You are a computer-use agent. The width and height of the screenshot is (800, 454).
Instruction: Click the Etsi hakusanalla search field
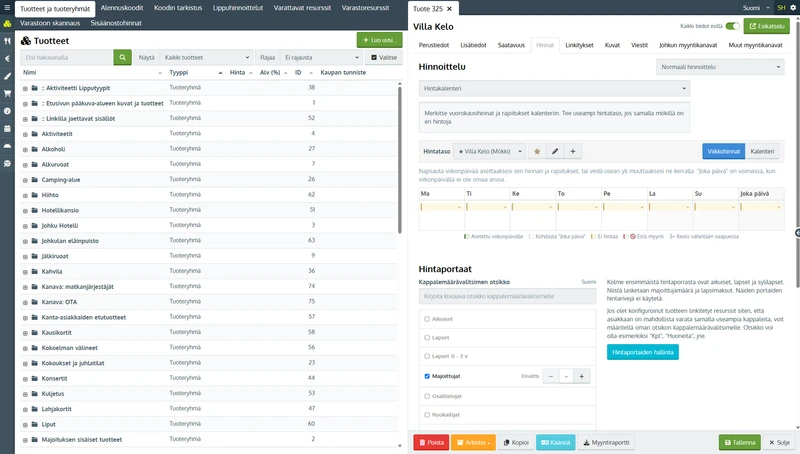click(67, 57)
